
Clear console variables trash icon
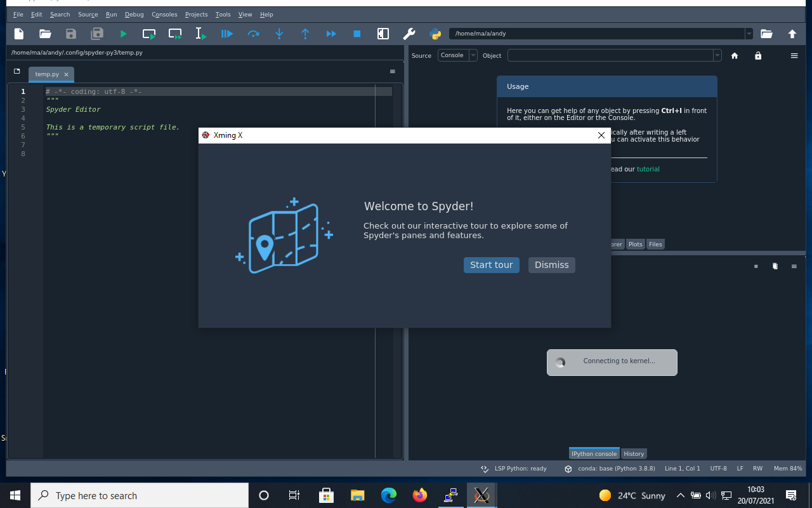775,267
